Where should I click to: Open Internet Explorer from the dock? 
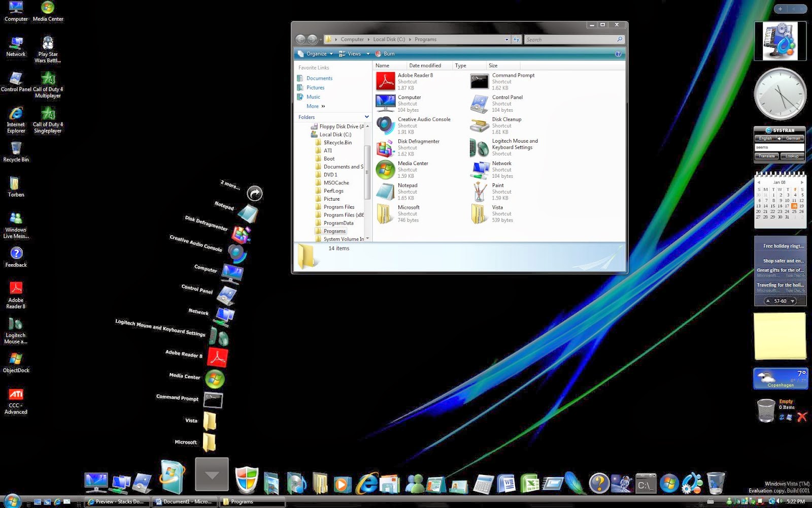366,483
